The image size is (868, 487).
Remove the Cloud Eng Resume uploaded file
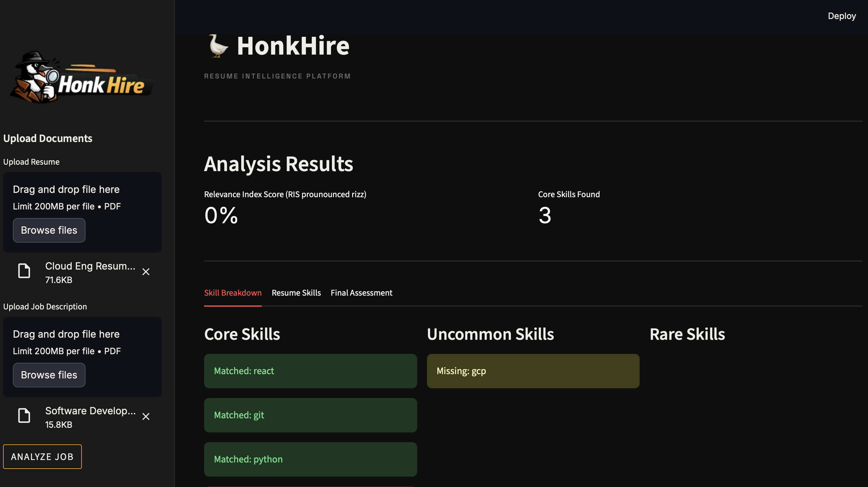pyautogui.click(x=146, y=272)
